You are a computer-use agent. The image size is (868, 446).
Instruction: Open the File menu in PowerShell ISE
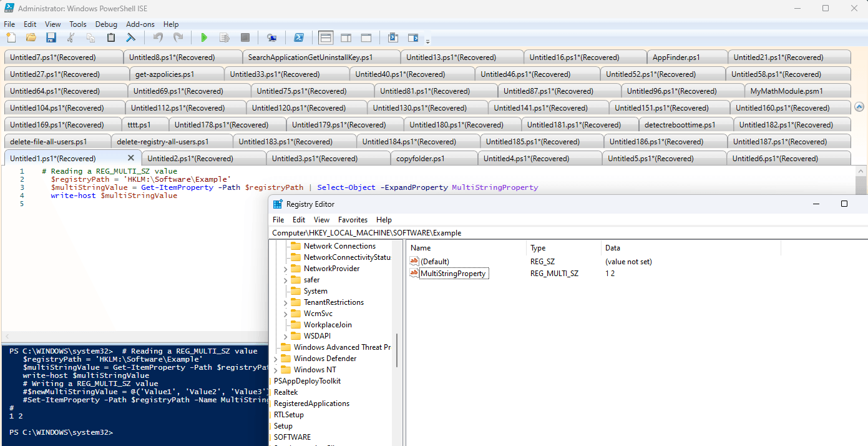(x=9, y=24)
